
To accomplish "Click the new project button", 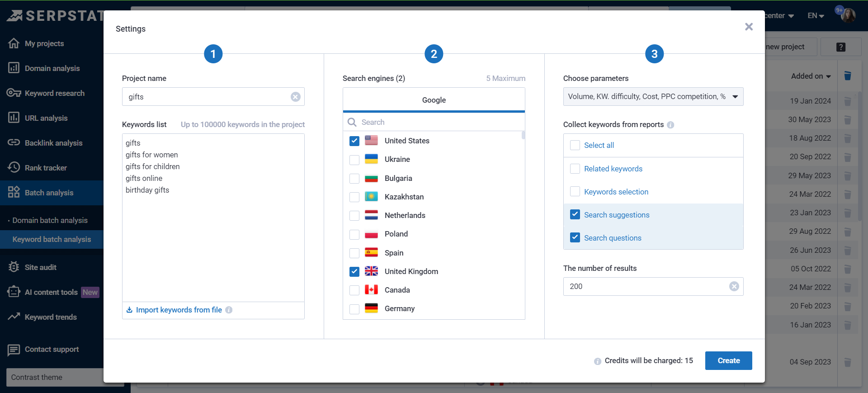I will (x=791, y=47).
